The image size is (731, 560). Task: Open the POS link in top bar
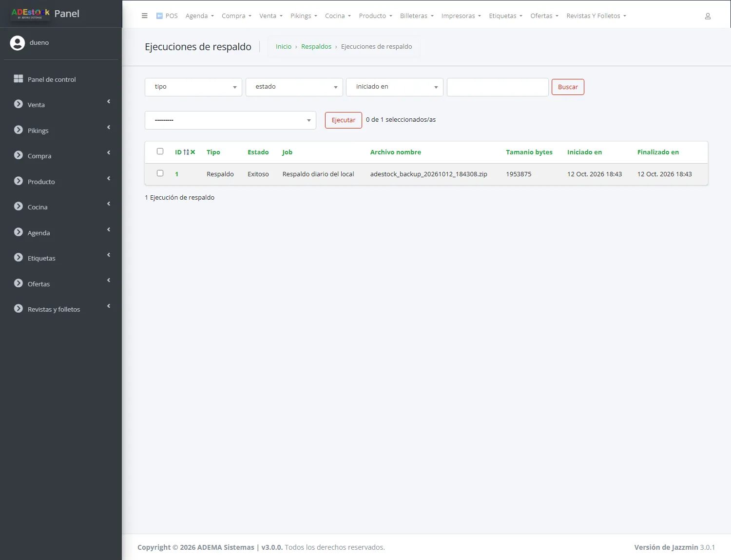pos(167,16)
